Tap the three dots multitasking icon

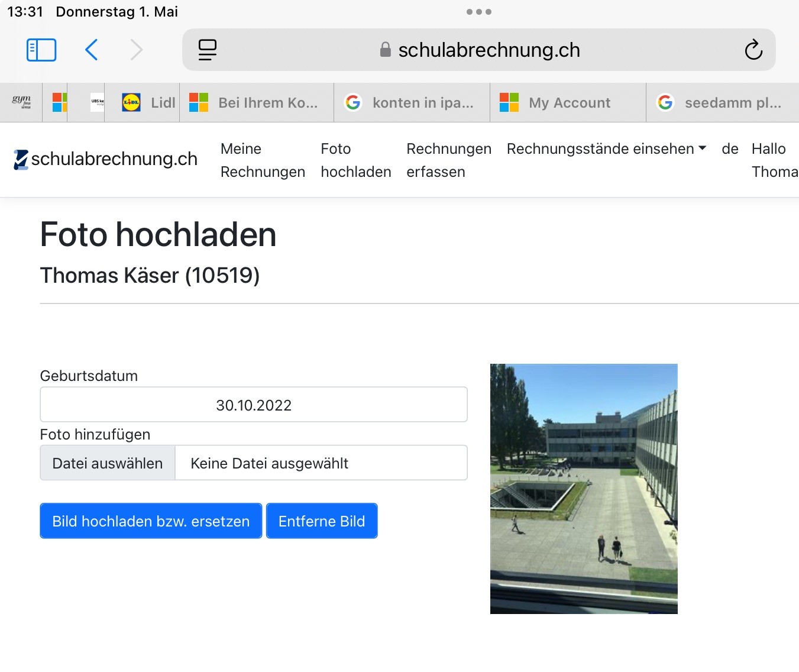[478, 12]
